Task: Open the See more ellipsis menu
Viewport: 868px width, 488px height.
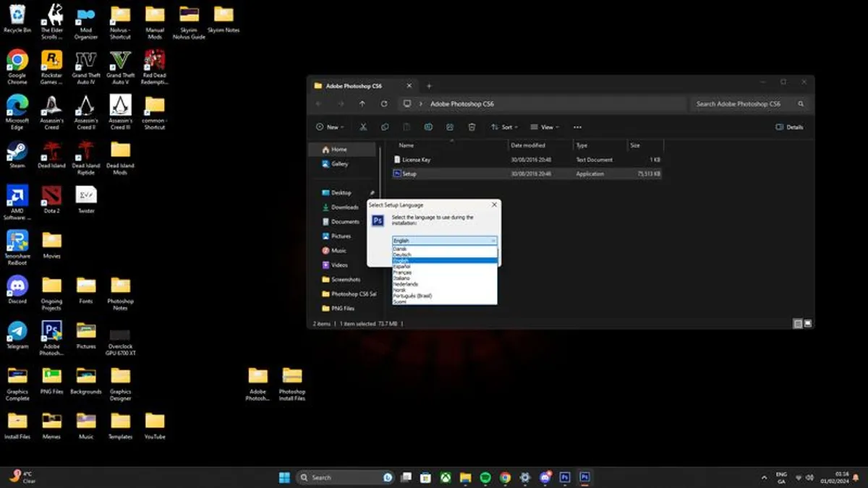Action: [577, 127]
